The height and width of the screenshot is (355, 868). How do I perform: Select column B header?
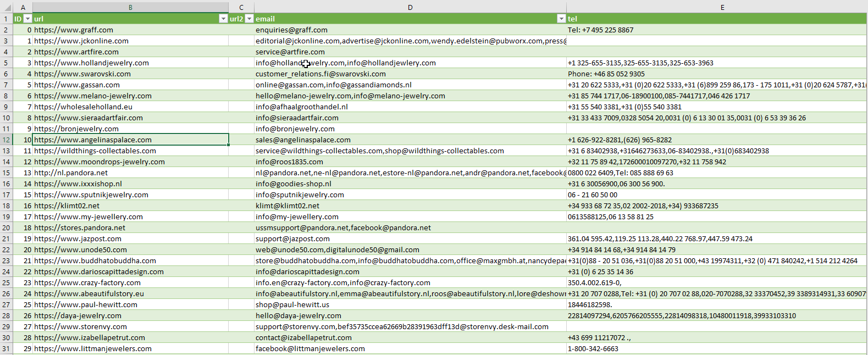tap(130, 7)
